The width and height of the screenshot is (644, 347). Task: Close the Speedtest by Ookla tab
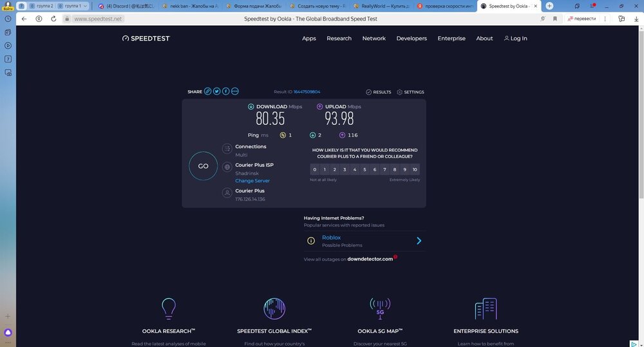(x=536, y=6)
